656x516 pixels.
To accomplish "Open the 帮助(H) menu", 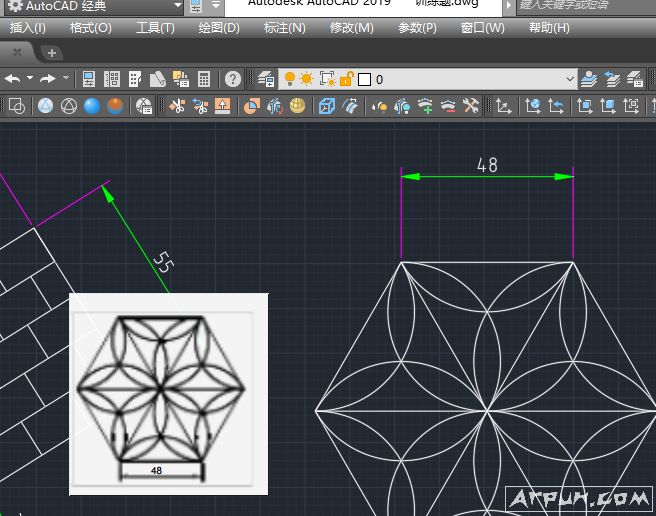I will click(x=549, y=28).
